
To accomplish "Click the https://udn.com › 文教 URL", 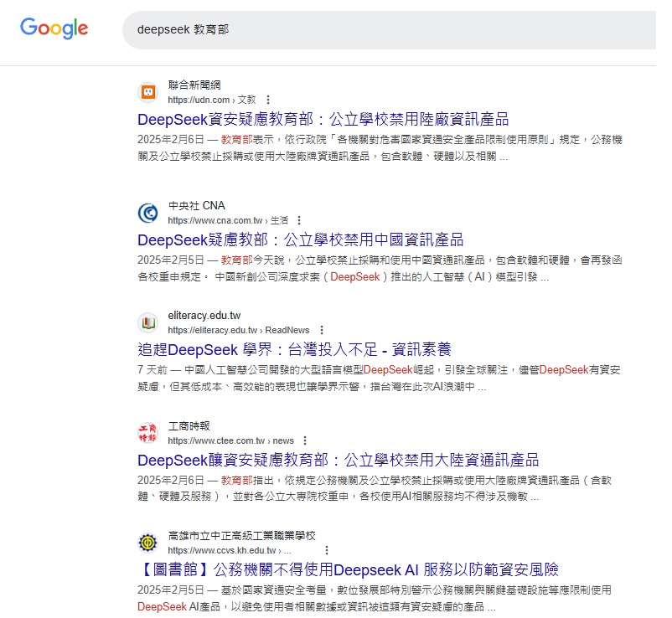I will [212, 100].
